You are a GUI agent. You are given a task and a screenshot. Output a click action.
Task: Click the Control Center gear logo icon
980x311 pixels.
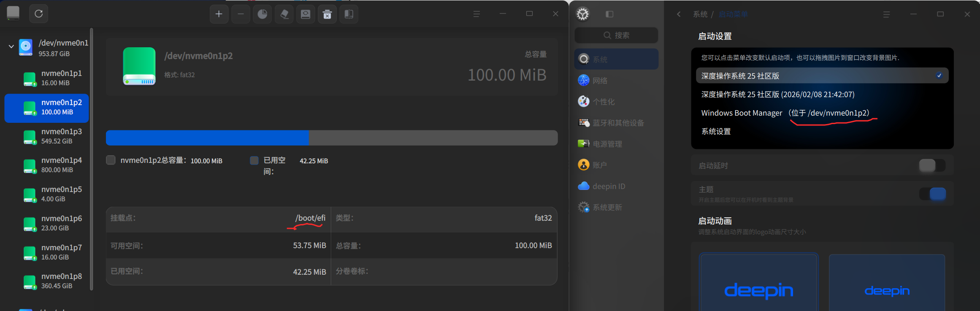point(583,14)
